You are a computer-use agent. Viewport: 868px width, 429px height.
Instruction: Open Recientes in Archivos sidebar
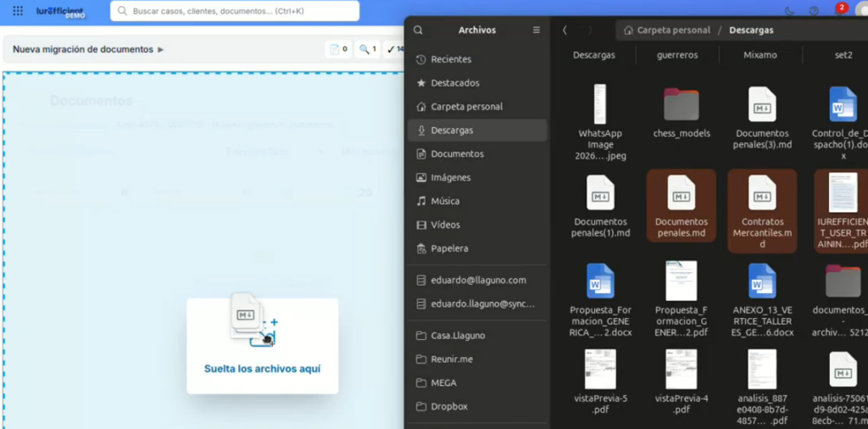coord(477,59)
